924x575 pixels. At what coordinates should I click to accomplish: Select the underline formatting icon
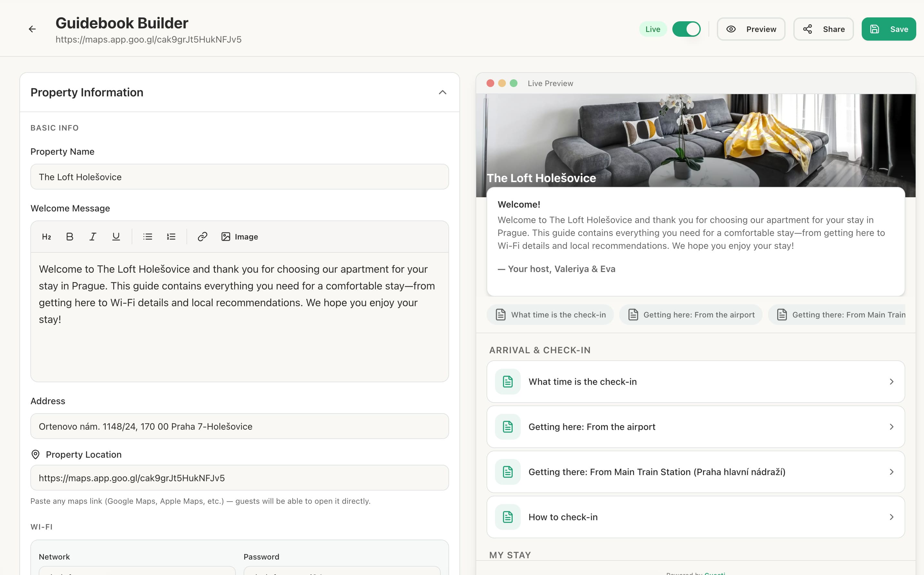pyautogui.click(x=116, y=236)
